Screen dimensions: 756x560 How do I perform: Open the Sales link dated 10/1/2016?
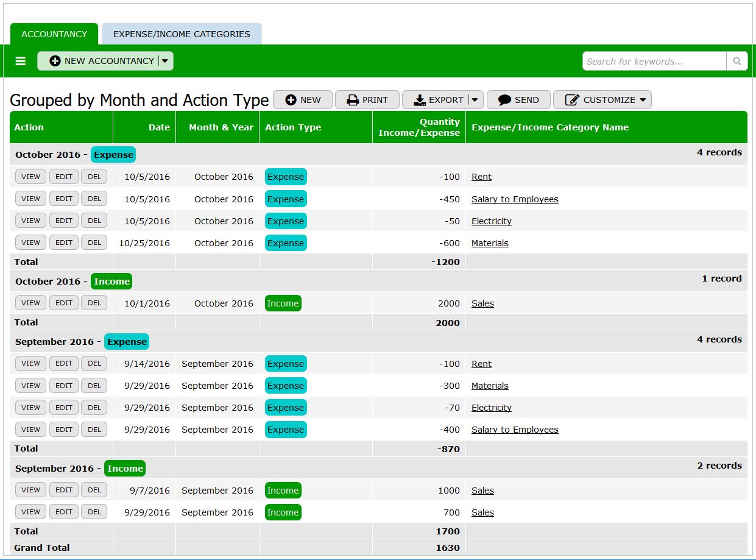pyautogui.click(x=482, y=303)
